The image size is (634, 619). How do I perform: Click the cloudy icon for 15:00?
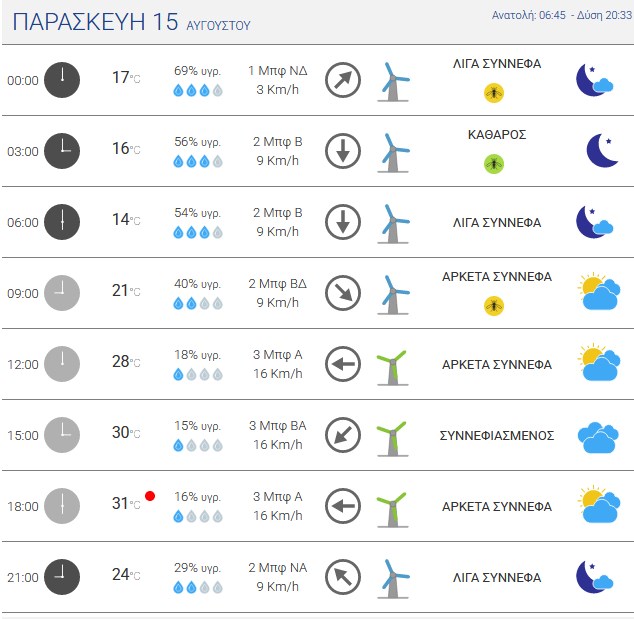[598, 437]
